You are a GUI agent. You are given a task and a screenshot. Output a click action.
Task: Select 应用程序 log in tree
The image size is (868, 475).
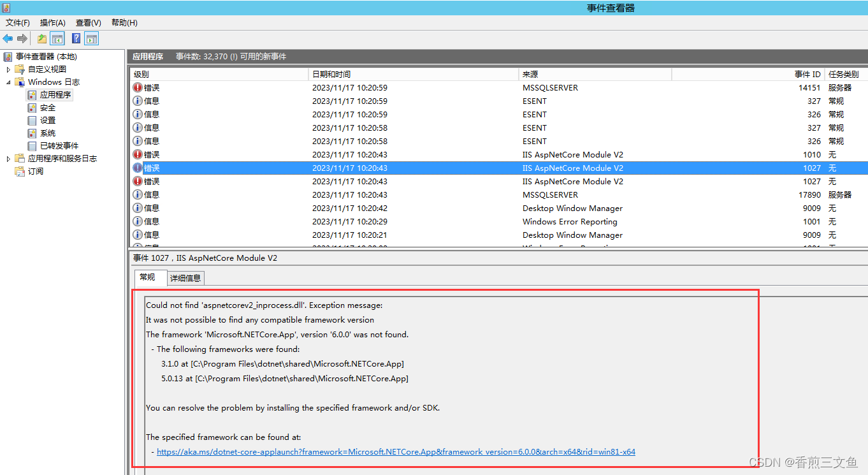[x=55, y=95]
